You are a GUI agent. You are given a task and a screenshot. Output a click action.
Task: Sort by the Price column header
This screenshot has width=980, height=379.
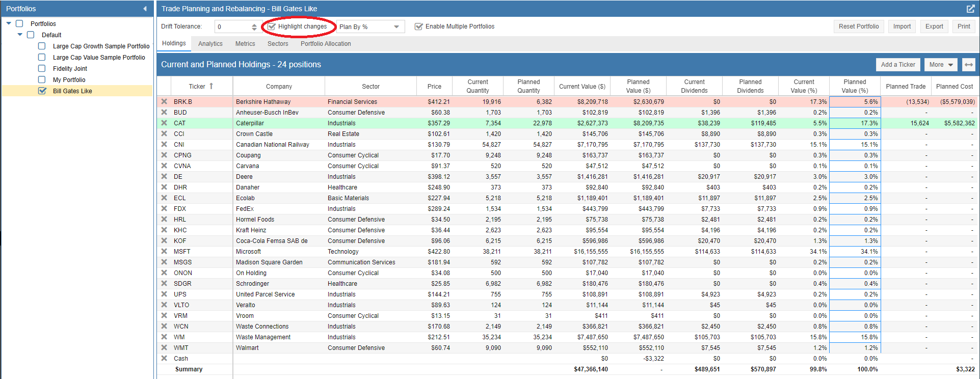(434, 86)
